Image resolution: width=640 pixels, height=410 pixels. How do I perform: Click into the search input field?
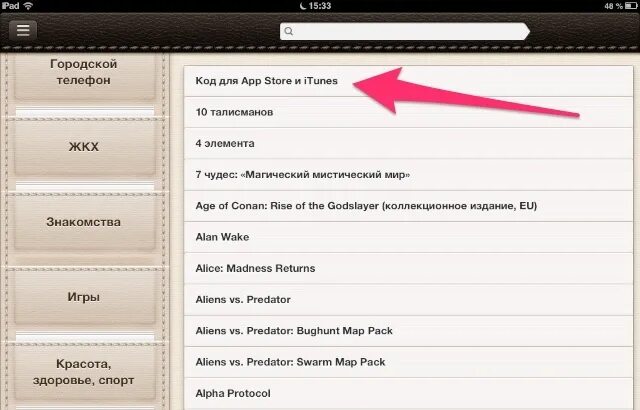point(404,31)
